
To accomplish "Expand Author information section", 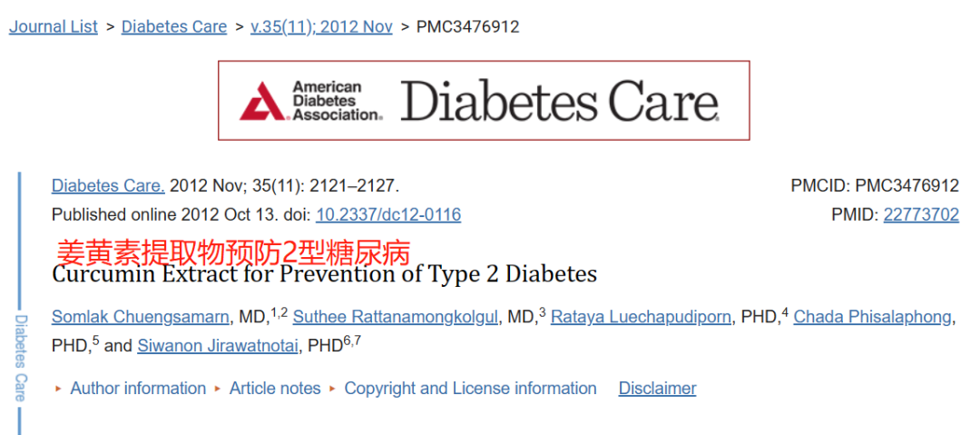I will pos(138,389).
